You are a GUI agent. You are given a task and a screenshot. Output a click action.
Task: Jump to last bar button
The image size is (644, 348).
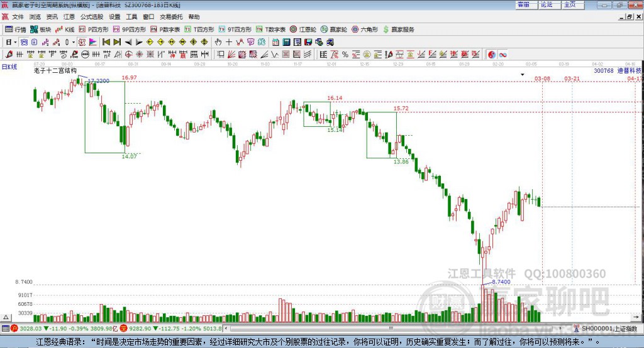(117, 42)
